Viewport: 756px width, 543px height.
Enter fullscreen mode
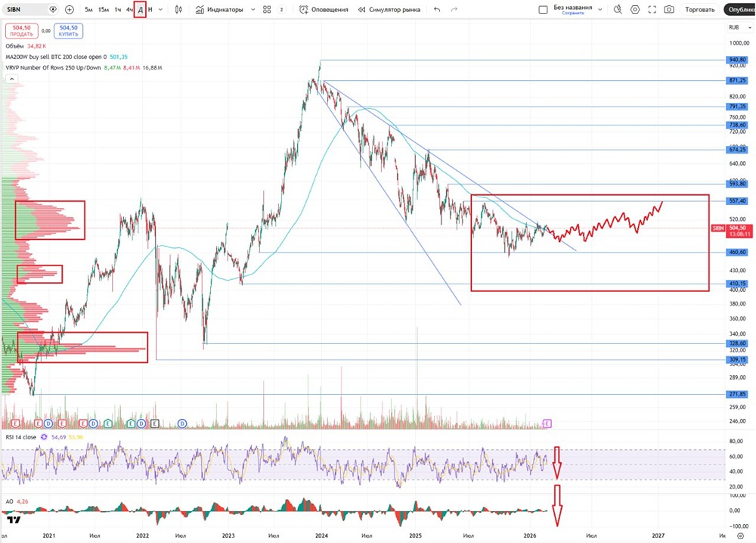tap(652, 10)
